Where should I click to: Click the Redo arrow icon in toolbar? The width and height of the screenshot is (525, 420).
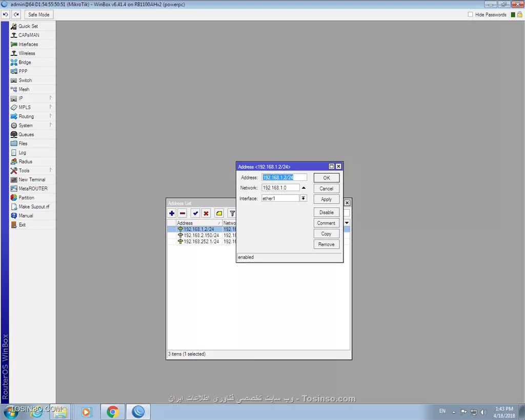coord(16,14)
